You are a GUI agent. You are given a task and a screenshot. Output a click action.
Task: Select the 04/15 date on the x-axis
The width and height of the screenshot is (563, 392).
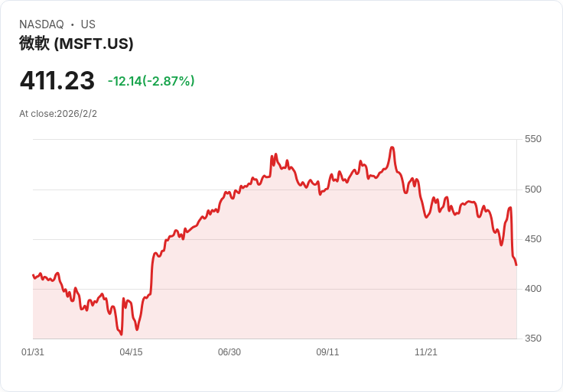pos(131,352)
